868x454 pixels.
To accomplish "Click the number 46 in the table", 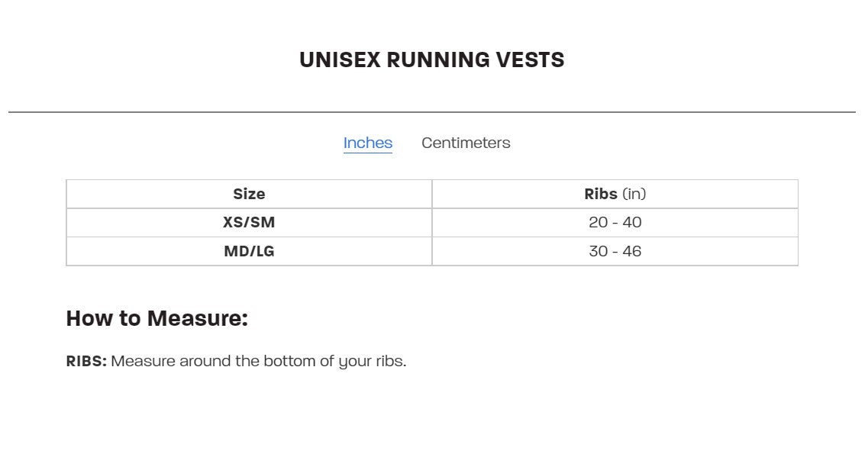I will tap(632, 251).
